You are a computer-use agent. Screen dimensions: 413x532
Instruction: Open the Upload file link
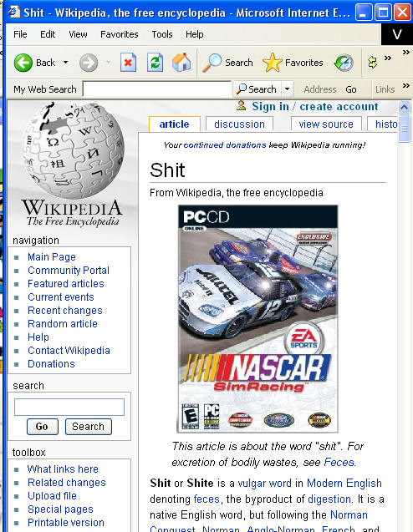coord(52,496)
